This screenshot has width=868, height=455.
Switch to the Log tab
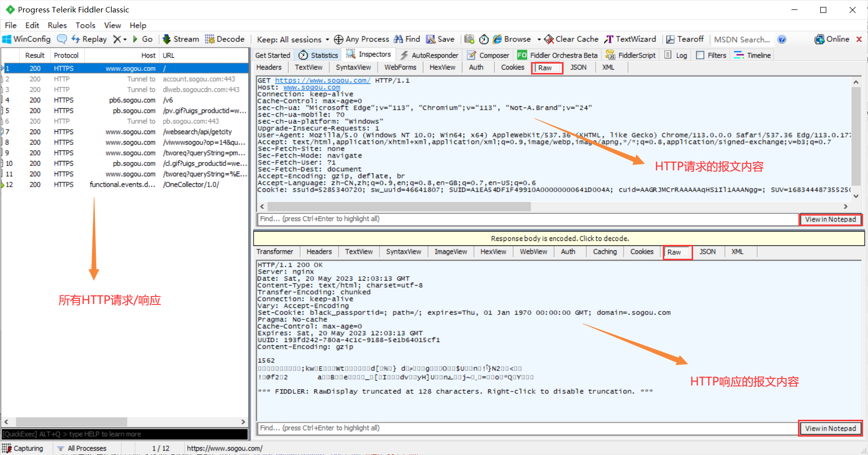(676, 55)
